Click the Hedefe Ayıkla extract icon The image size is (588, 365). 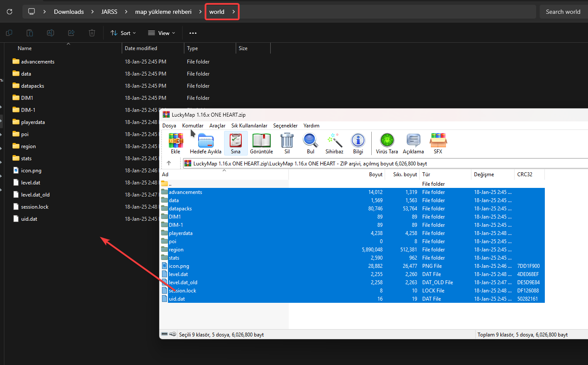pyautogui.click(x=205, y=143)
